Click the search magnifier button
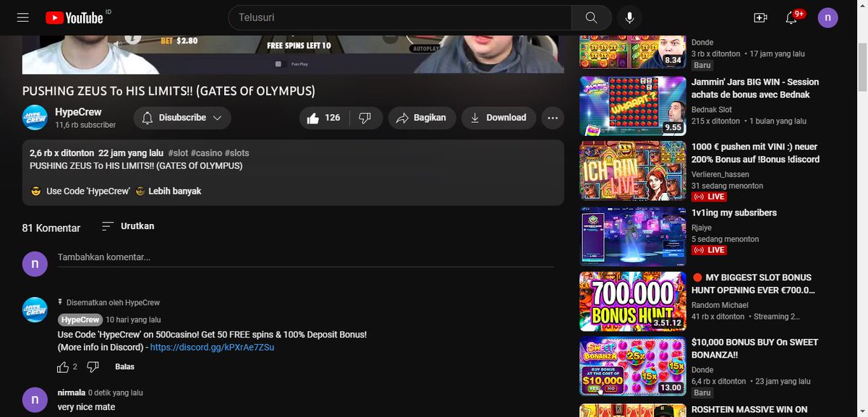Screen dimensions: 868x417 (x=591, y=17)
